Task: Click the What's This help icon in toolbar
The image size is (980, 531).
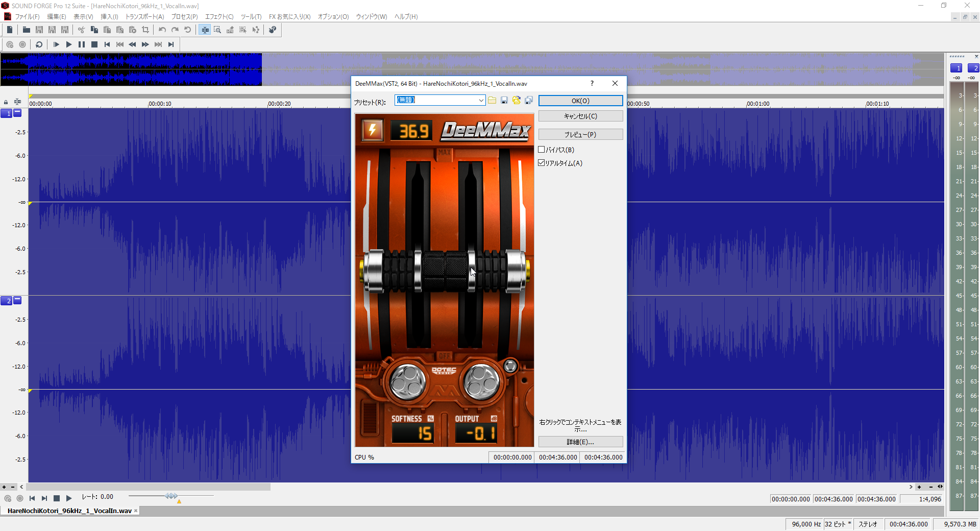Action: [273, 30]
